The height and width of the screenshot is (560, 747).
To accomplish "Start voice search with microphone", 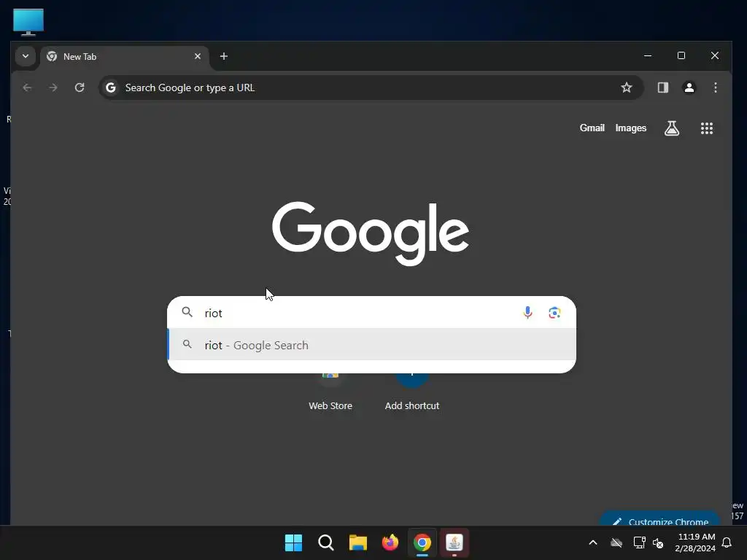I will tap(527, 313).
